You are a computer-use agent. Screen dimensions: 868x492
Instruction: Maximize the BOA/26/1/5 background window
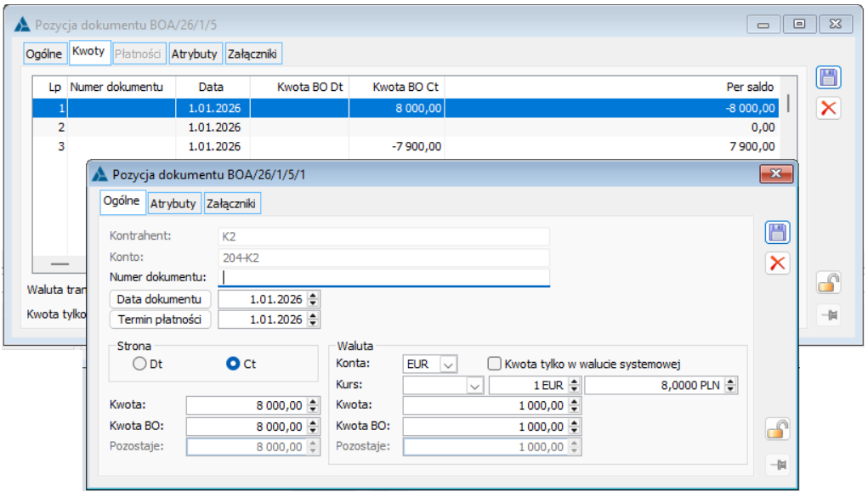click(799, 25)
